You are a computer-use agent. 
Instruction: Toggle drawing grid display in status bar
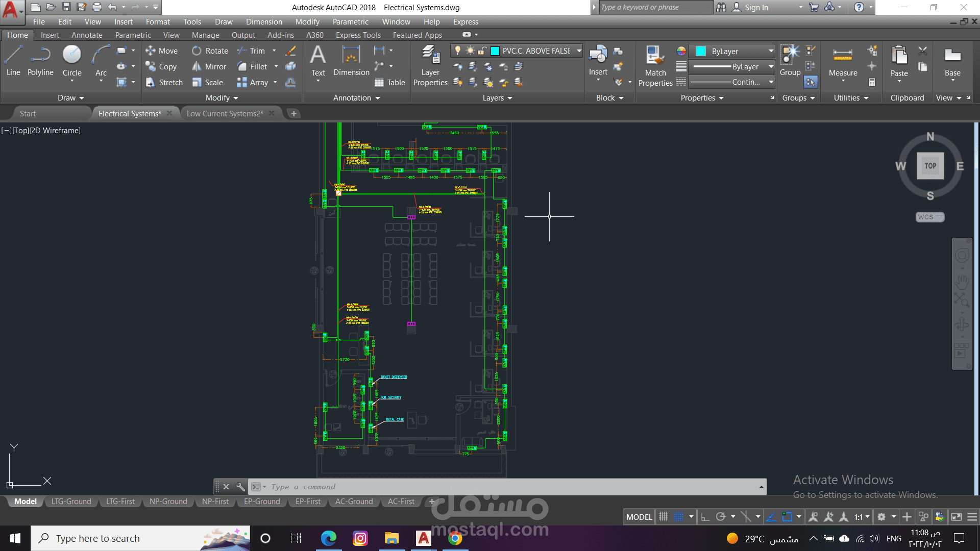[x=663, y=517]
